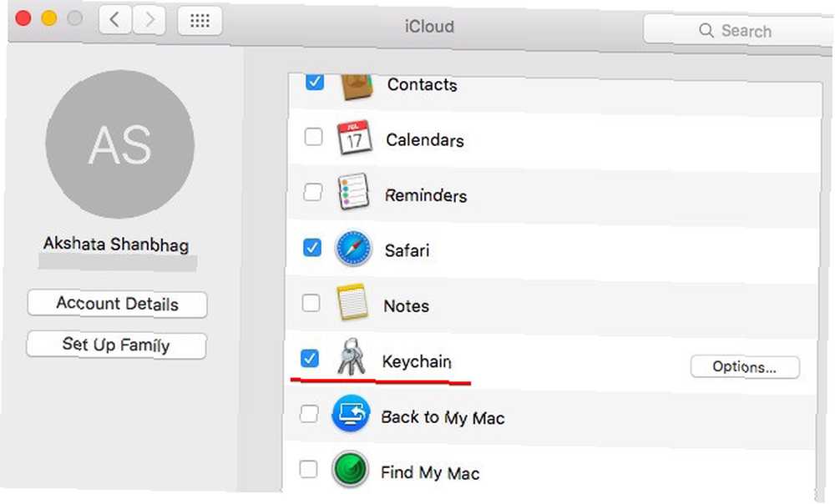Click the Keychain label
Image resolution: width=835 pixels, height=504 pixels.
tap(417, 362)
